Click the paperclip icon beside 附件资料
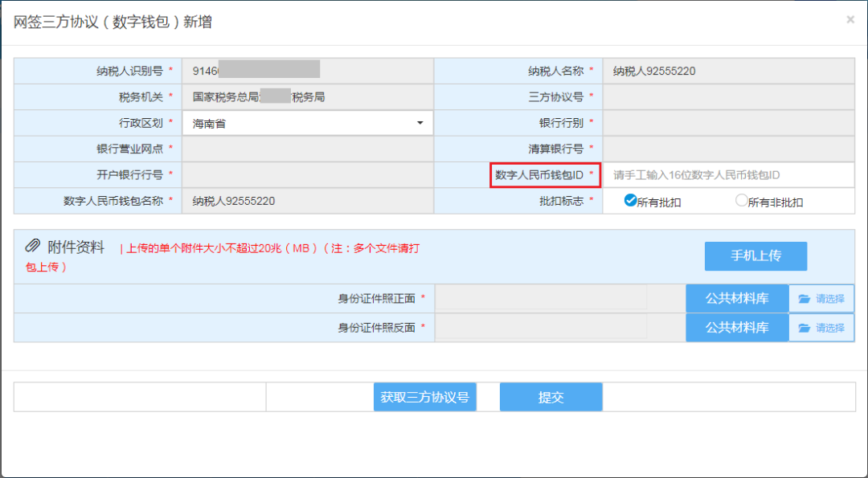This screenshot has height=478, width=868. coord(32,246)
